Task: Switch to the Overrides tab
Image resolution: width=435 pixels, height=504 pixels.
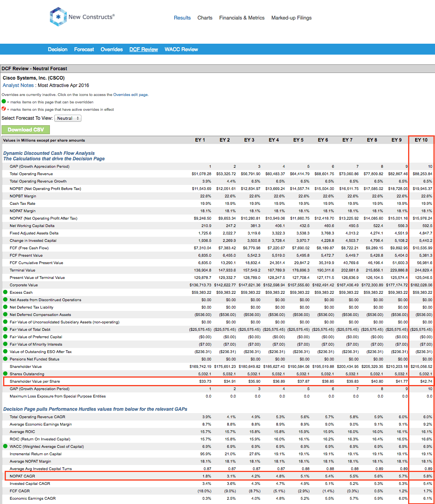Action: 112,50
